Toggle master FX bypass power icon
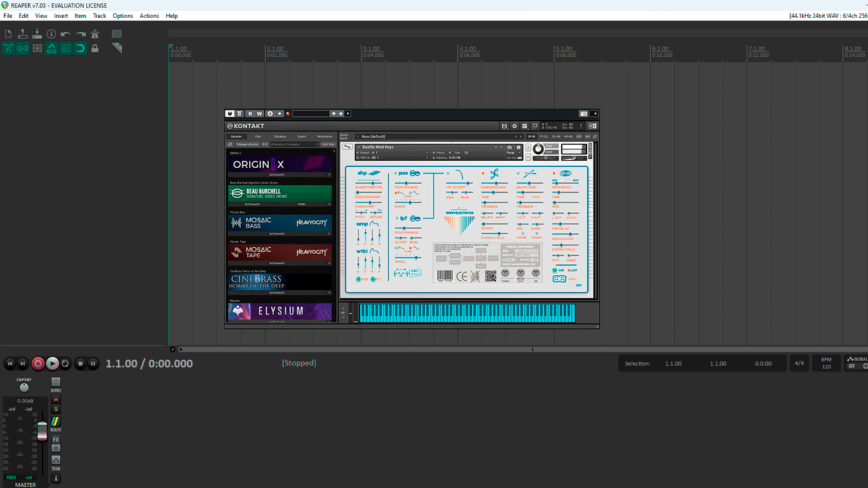This screenshot has width=868, height=488. [56, 448]
